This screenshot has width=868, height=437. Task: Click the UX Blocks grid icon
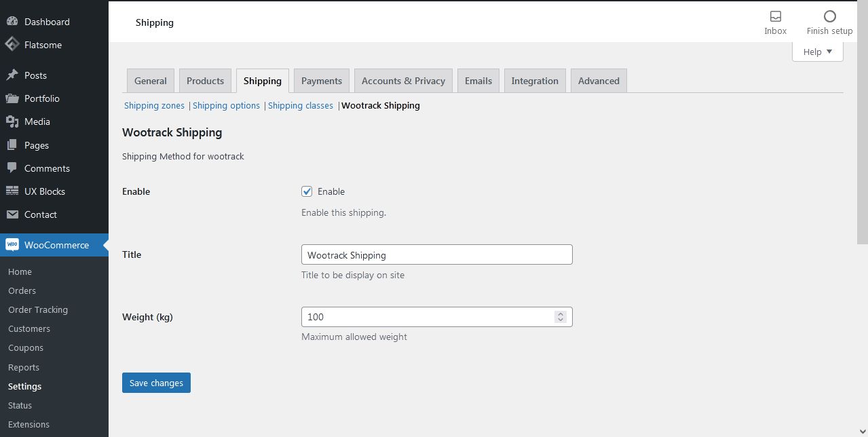(12, 191)
